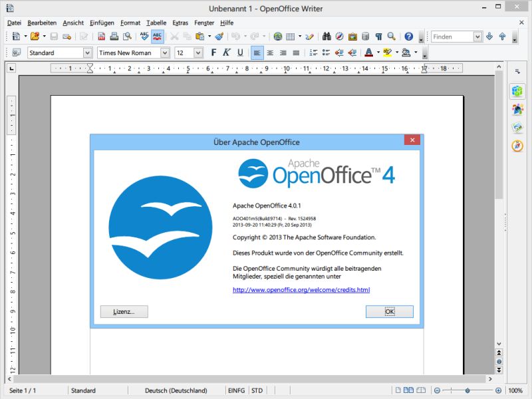The width and height of the screenshot is (532, 399).
Task: Open Page Preview icon
Action: pyautogui.click(x=127, y=37)
